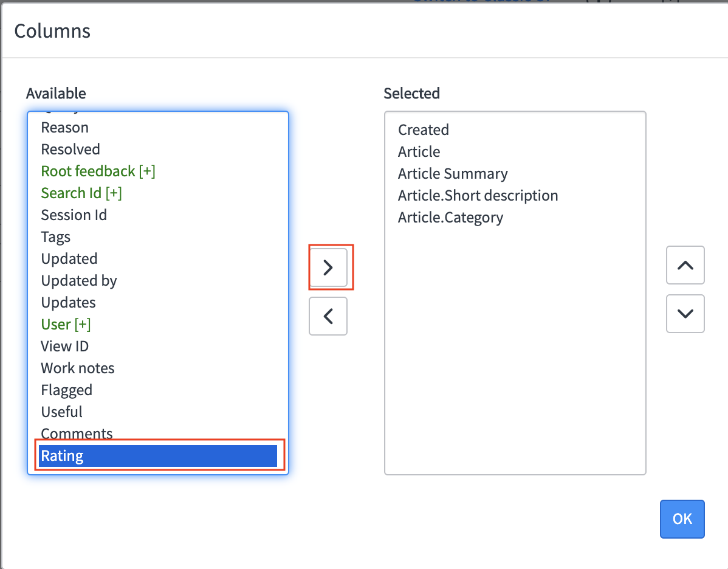This screenshot has width=728, height=569.
Task: Select Created in the Selected list
Action: [x=423, y=130]
